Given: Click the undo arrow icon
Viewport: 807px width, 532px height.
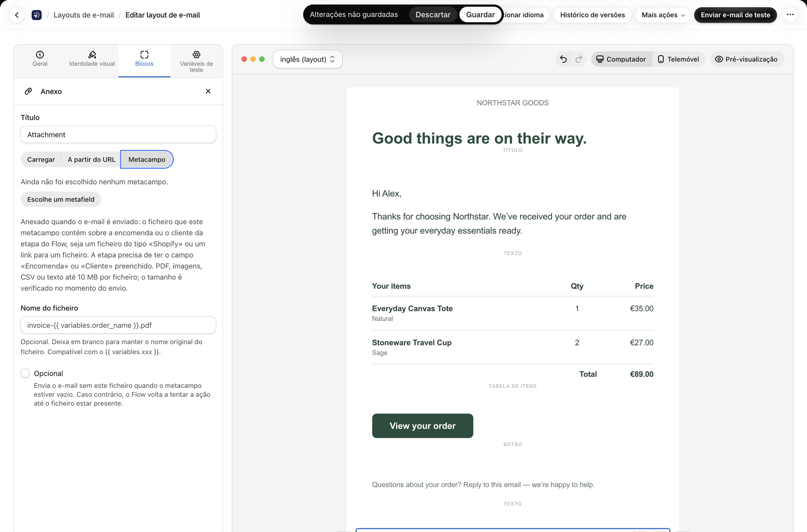Looking at the screenshot, I should [563, 59].
